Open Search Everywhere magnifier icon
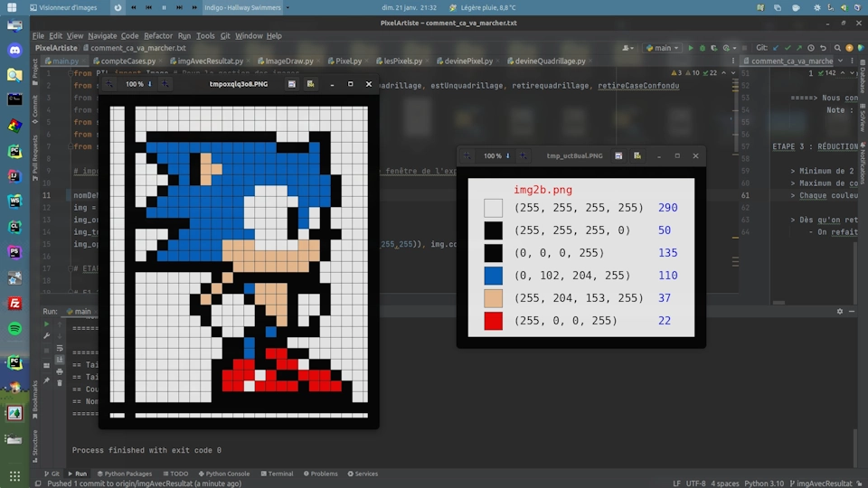Image resolution: width=868 pixels, height=488 pixels. pos(837,48)
